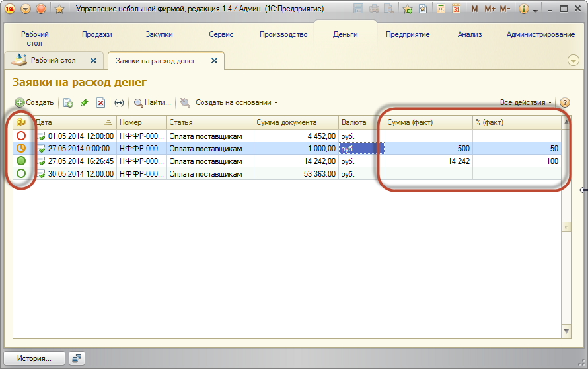Click the help question mark icon

pos(564,102)
